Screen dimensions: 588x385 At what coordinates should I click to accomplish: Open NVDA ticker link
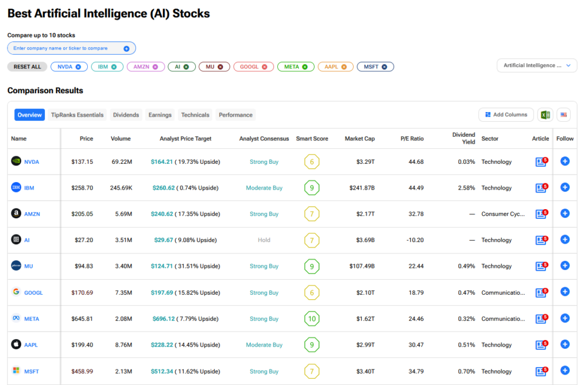[32, 161]
